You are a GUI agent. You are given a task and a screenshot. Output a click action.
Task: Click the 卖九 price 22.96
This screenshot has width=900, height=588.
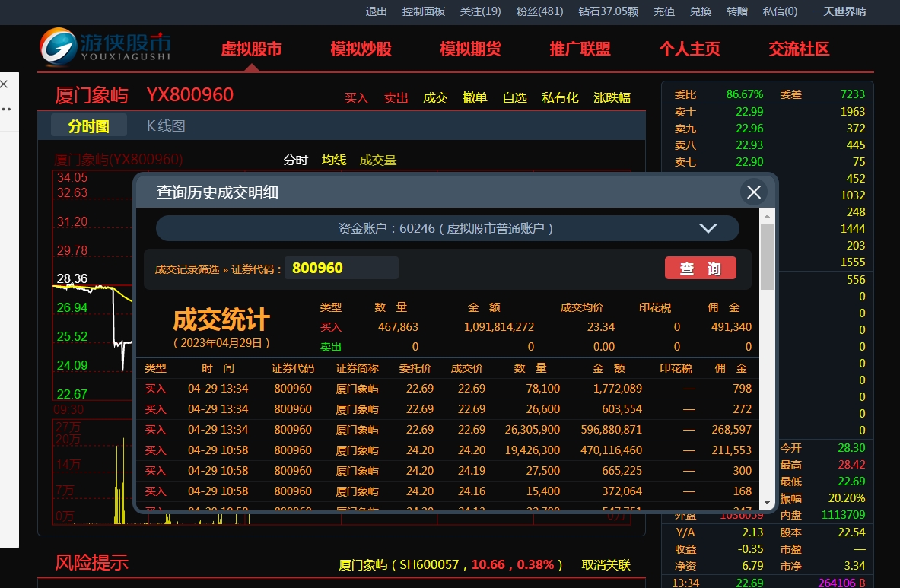749,129
